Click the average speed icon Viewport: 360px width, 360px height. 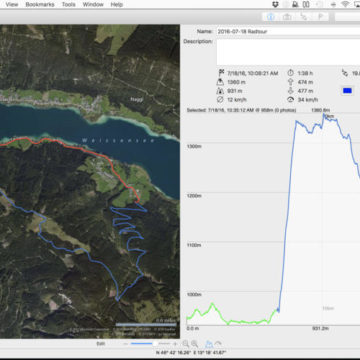(220, 100)
